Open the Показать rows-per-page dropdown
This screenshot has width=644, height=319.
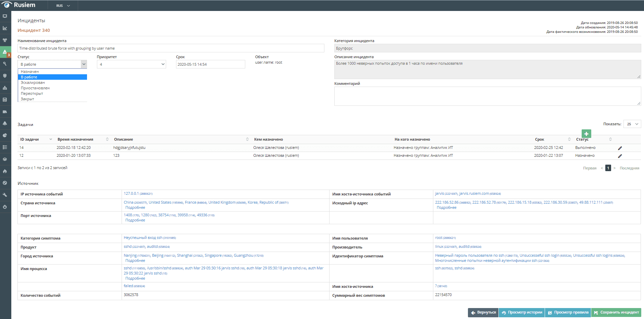[x=632, y=124]
